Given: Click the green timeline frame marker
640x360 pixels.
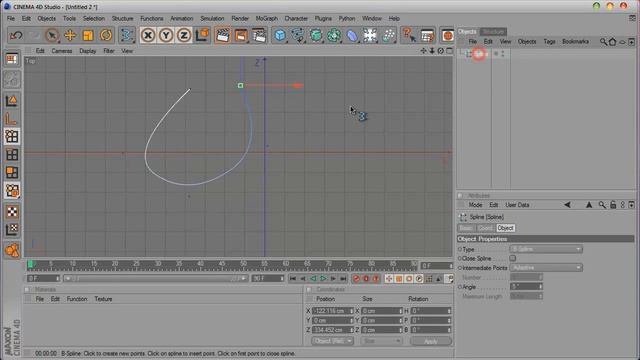Looking at the screenshot, I should click(x=30, y=264).
